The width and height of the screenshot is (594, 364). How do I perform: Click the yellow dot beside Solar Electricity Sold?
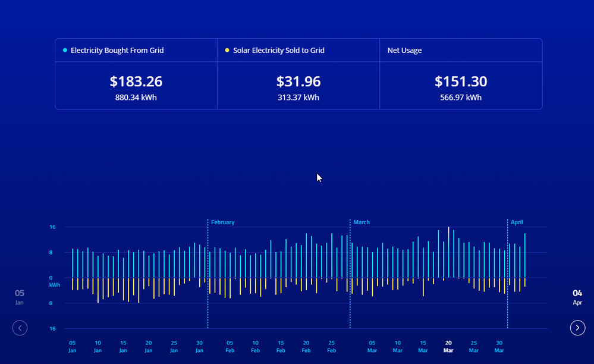pos(227,51)
